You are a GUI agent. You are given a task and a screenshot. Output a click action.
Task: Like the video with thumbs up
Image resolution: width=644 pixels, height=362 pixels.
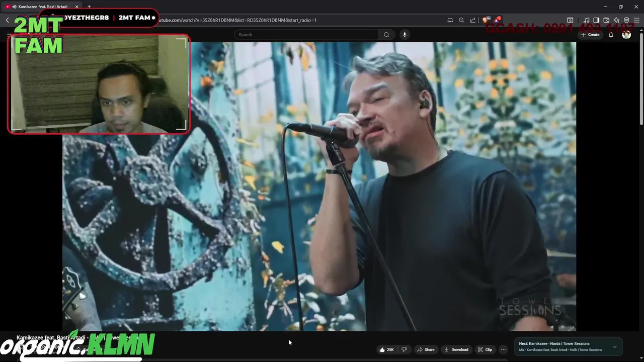(x=386, y=349)
